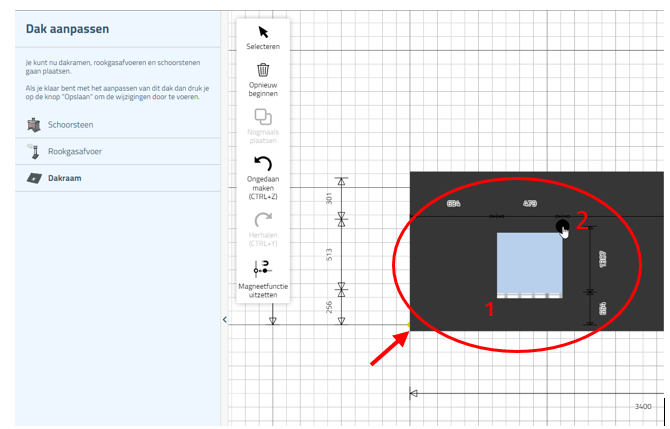Click the 479 dimension on the roof
Image resolution: width=670 pixels, height=429 pixels.
(x=530, y=204)
